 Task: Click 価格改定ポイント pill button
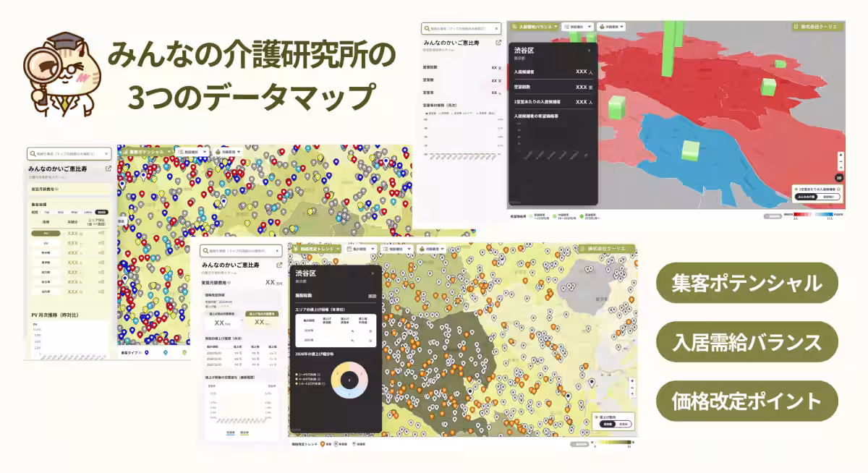coord(747,401)
